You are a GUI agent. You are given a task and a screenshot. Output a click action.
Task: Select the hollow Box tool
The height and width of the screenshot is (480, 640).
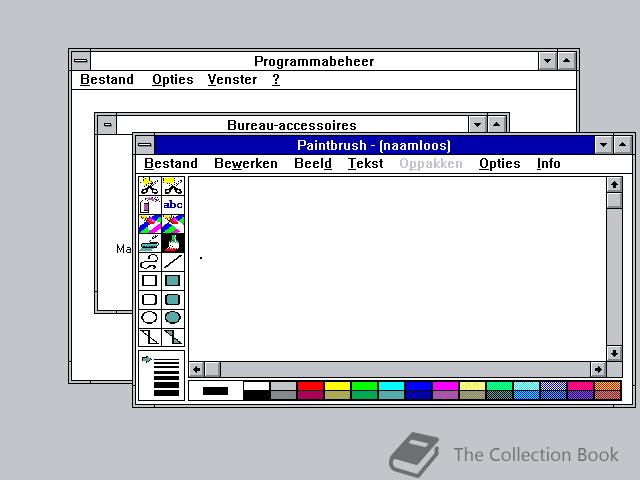click(150, 280)
